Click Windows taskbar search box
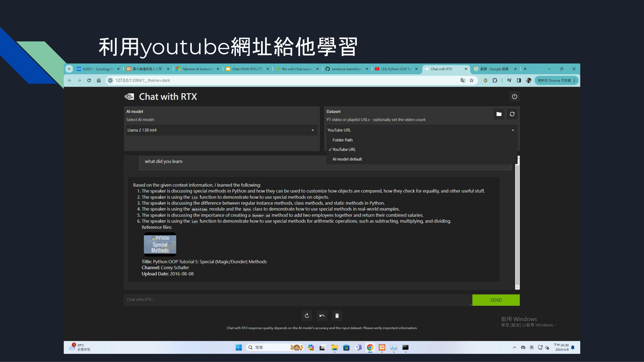The image size is (644, 362). tap(275, 347)
